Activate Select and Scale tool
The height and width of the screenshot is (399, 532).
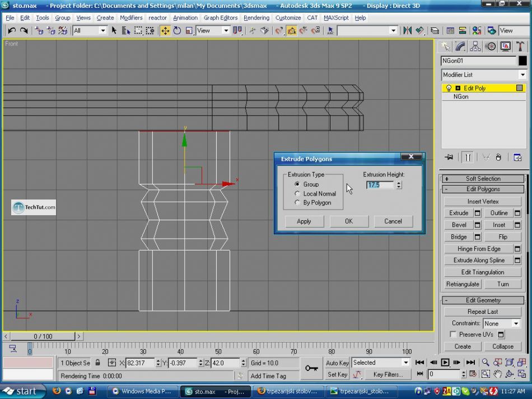tap(189, 31)
